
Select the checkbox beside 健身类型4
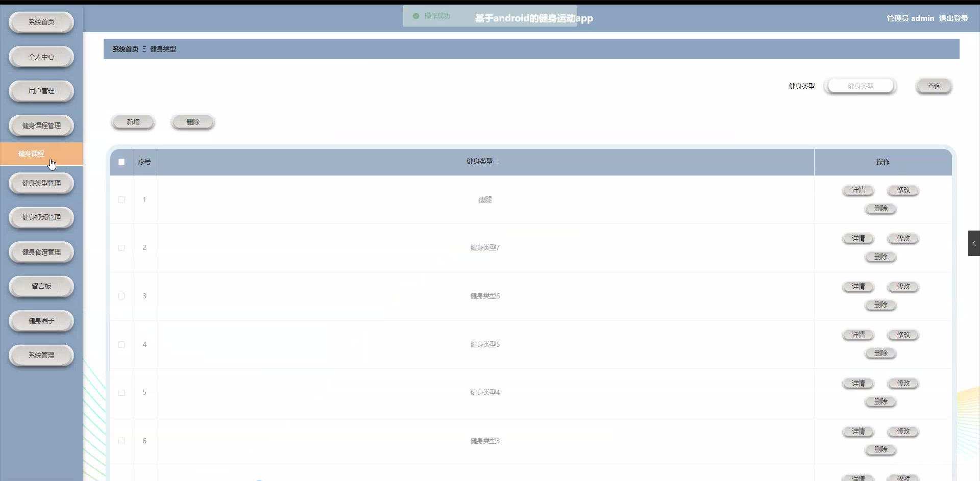pos(121,393)
